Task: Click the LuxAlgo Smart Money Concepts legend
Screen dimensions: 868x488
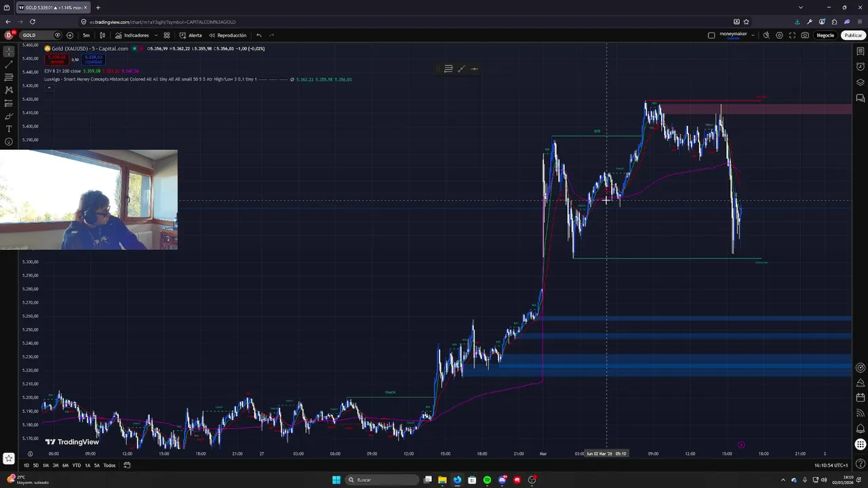Action: 150,79
